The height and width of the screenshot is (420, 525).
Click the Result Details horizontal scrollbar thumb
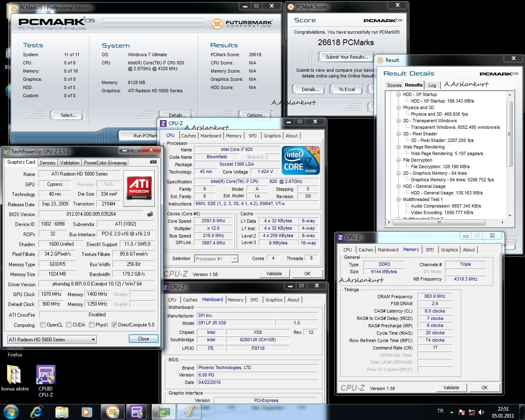coord(439,222)
